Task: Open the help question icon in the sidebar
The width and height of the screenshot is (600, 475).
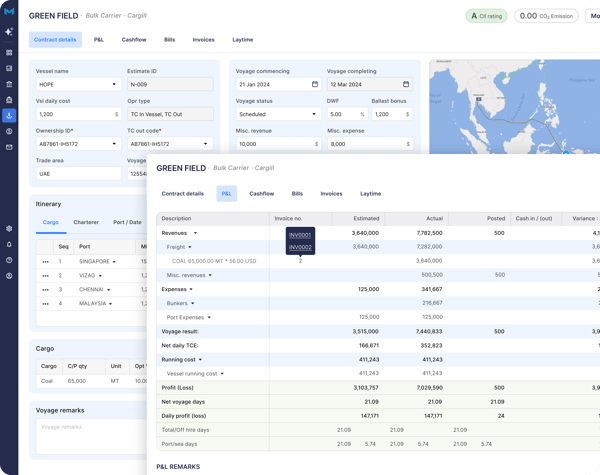Action: click(9, 260)
